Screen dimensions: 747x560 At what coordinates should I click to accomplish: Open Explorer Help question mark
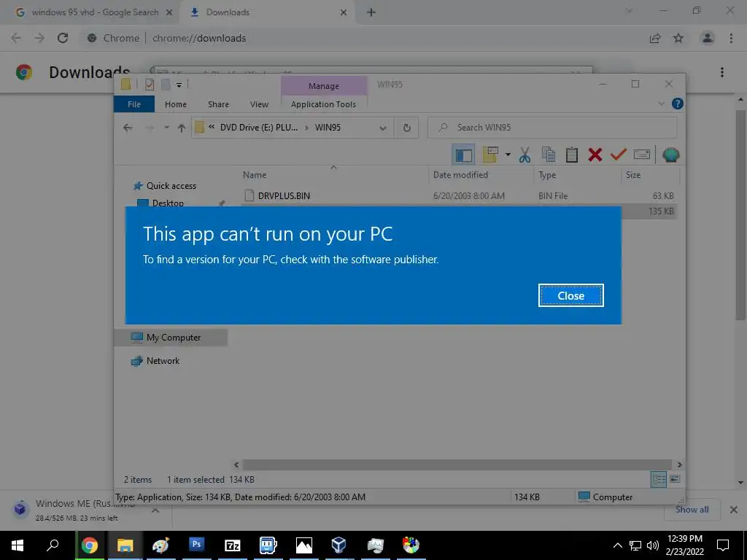(x=677, y=104)
